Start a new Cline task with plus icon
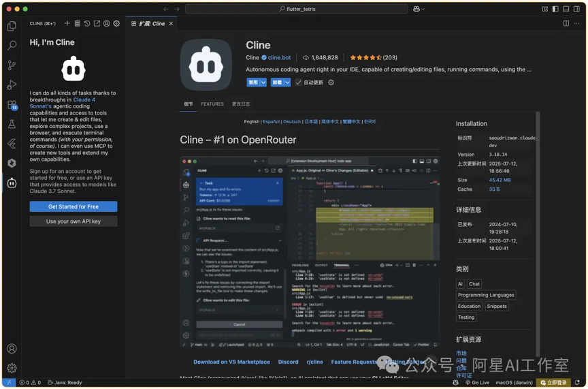 (x=67, y=23)
